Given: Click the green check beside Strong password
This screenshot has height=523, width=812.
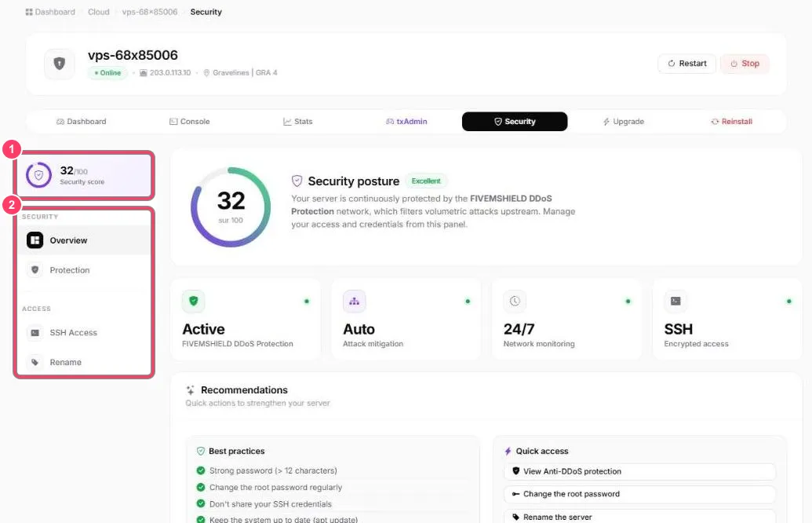Looking at the screenshot, I should pyautogui.click(x=201, y=470).
